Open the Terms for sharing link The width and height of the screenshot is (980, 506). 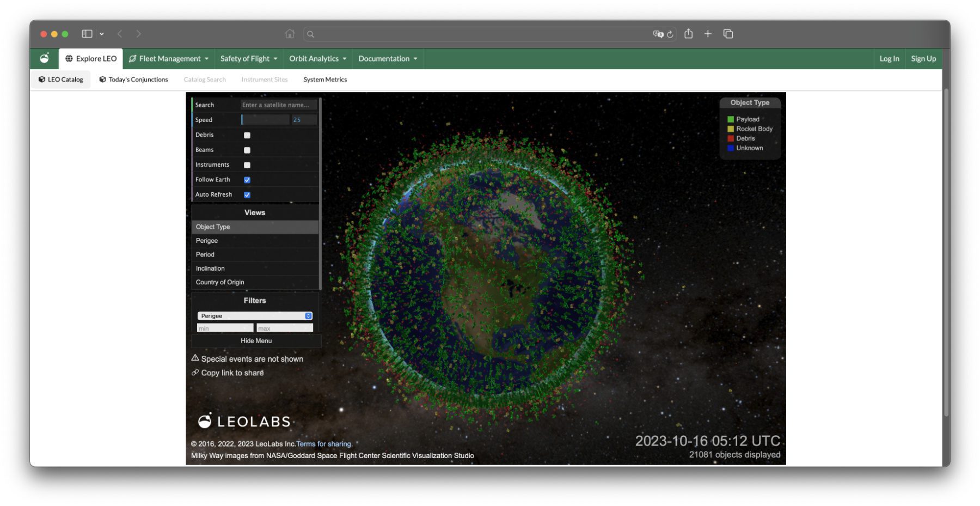324,444
